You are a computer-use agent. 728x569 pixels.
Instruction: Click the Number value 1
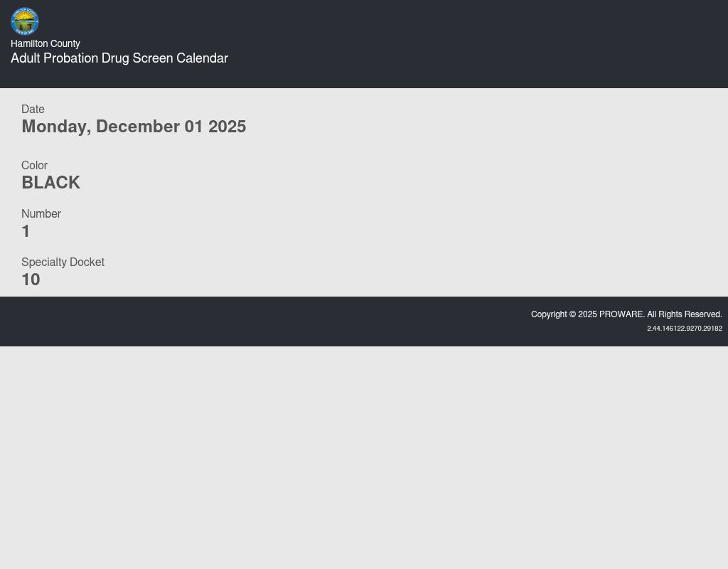tap(26, 231)
